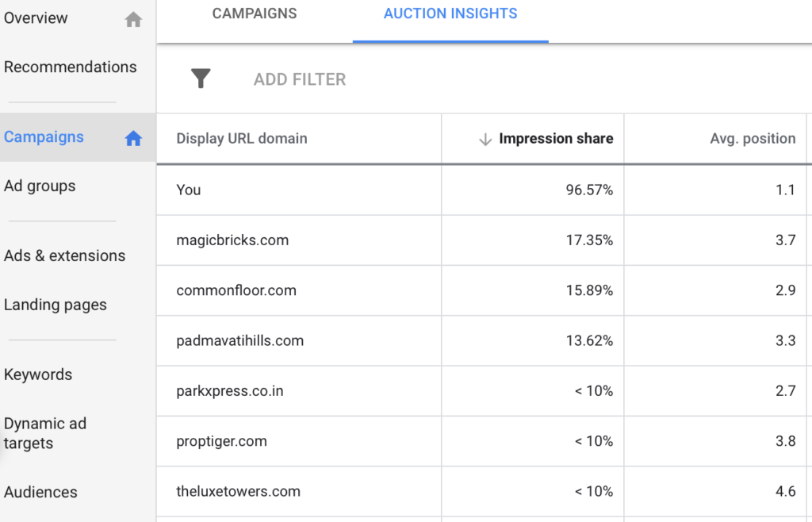The image size is (812, 522).
Task: Click the Display URL domain column header
Action: pos(241,138)
